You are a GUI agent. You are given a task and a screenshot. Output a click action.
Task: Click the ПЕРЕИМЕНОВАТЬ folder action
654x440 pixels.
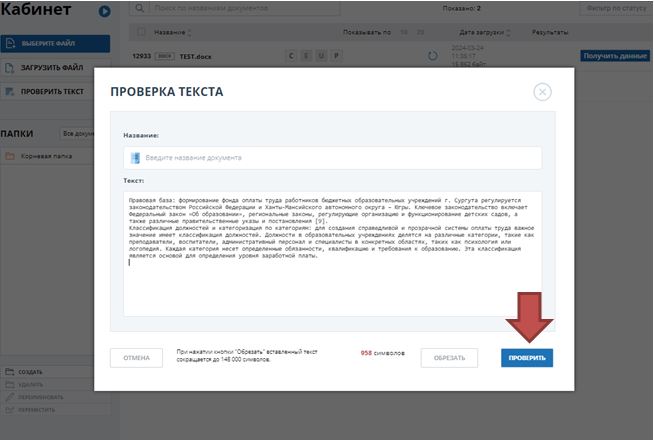point(38,396)
